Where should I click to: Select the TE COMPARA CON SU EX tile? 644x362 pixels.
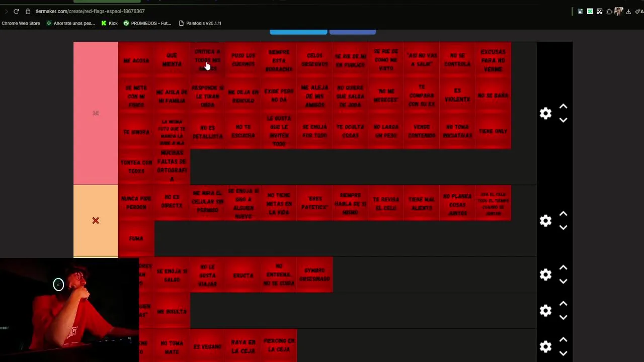point(422,96)
